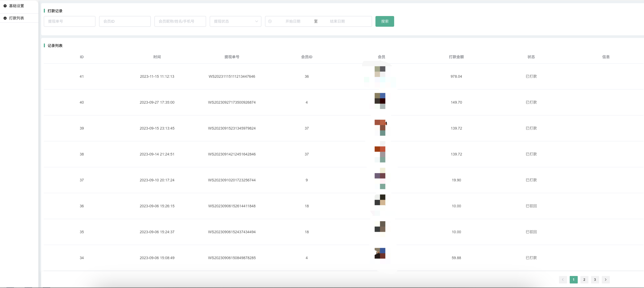Select 打款列表 in the sidebar menu
The width and height of the screenshot is (644, 288).
coord(17,18)
